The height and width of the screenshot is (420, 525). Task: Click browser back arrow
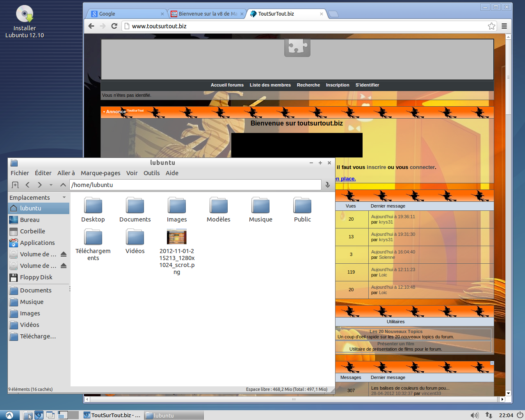pyautogui.click(x=91, y=26)
